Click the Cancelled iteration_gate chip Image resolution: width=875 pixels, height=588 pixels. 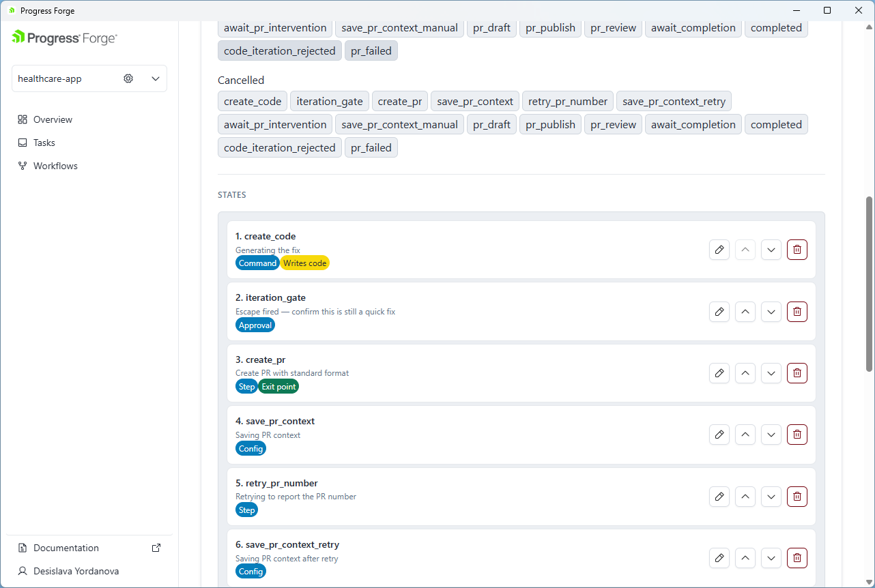tap(330, 102)
